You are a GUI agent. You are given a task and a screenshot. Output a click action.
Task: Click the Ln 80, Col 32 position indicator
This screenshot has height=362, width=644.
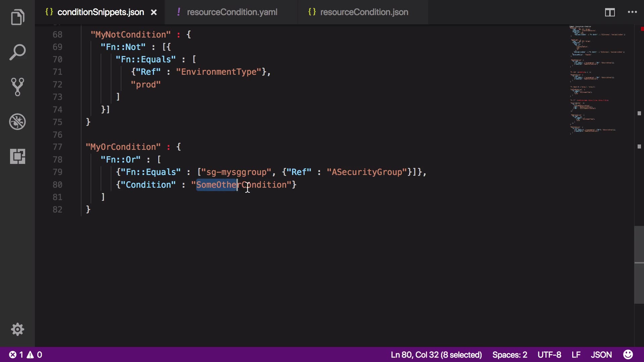[436, 355]
